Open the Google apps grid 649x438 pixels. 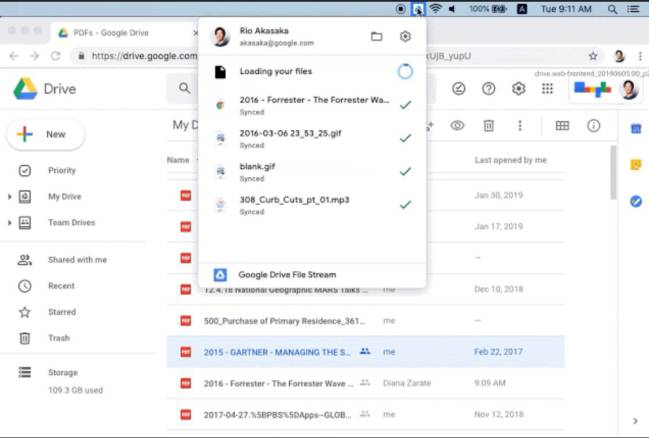548,89
